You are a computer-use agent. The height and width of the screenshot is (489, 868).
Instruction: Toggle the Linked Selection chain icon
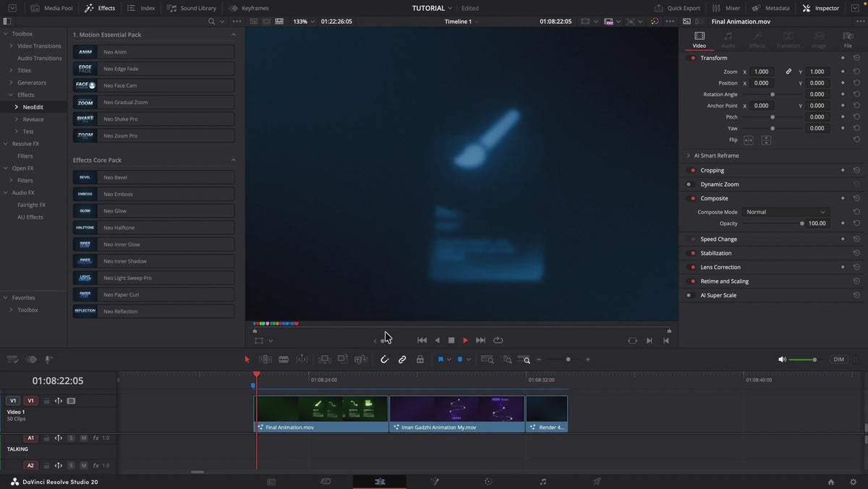402,360
